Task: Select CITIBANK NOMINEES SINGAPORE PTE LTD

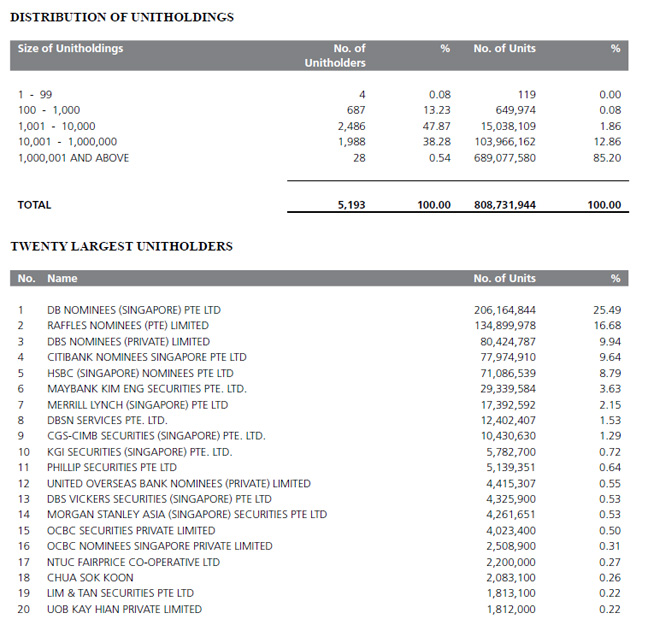Action: point(147,357)
